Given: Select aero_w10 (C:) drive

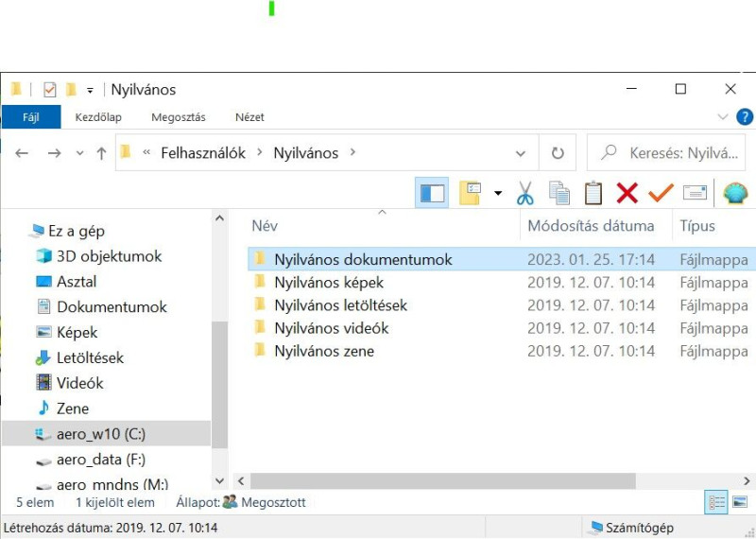Looking at the screenshot, I should [x=107, y=433].
